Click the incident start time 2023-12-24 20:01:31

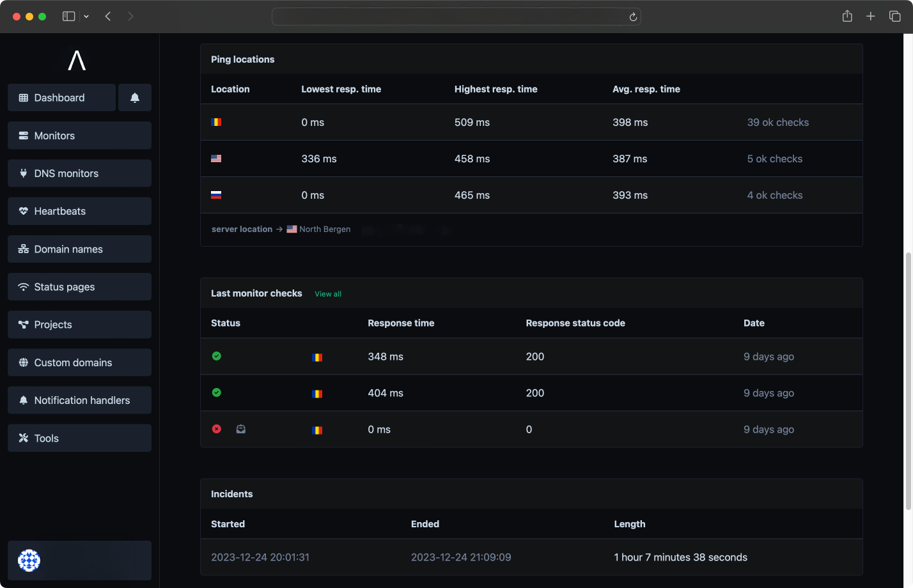(260, 557)
